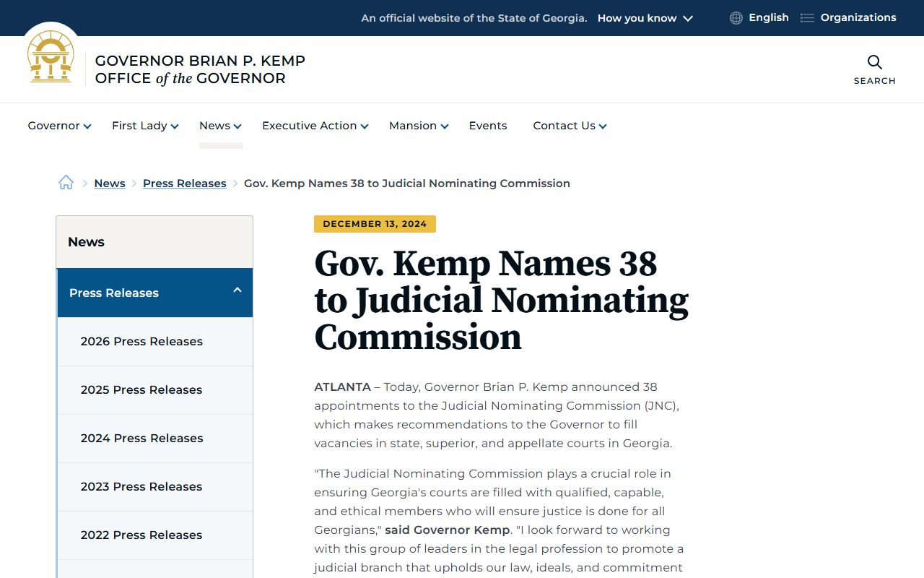Open 2022 Press Releases

click(x=154, y=535)
